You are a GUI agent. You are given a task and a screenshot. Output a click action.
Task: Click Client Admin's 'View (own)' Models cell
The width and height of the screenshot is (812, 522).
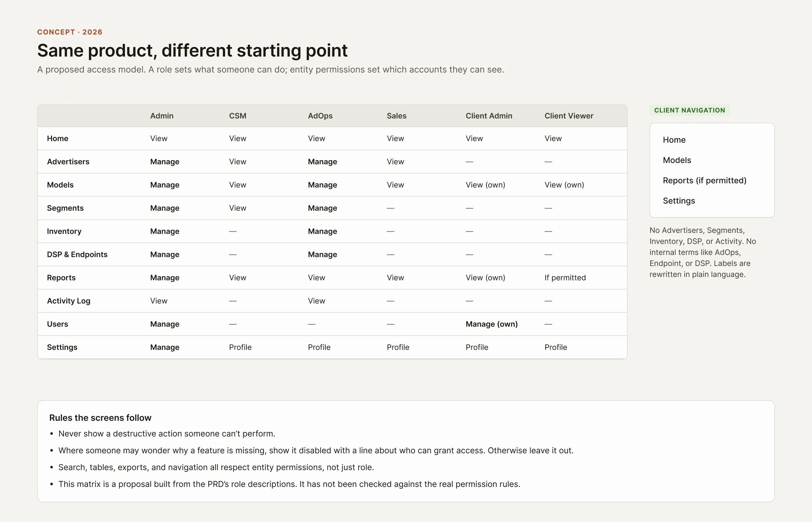(x=485, y=185)
